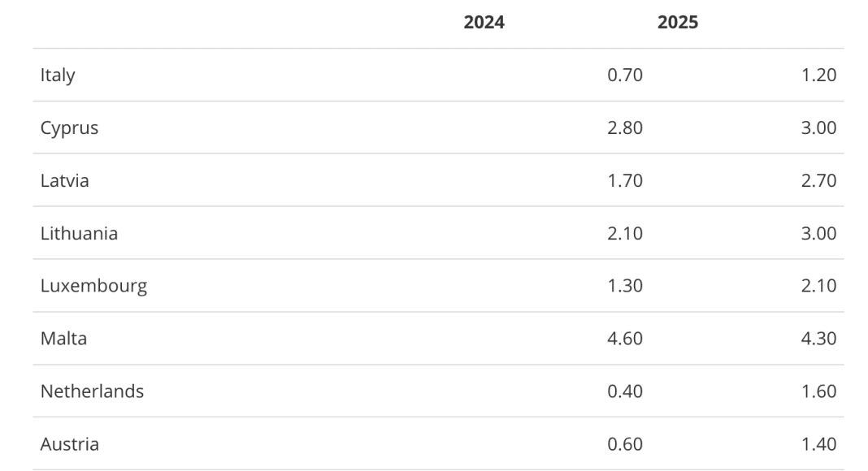The width and height of the screenshot is (868, 471).
Task: Select Austria's 0.60 value cell
Action: tap(625, 444)
